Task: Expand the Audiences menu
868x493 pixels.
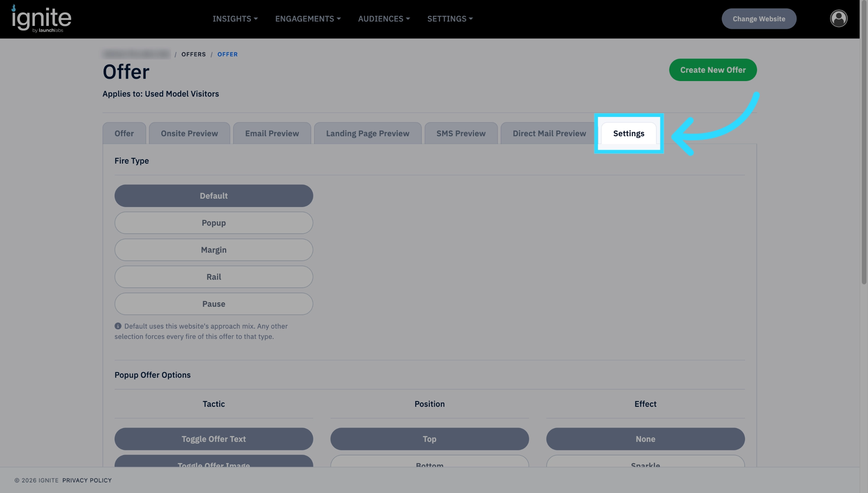Action: tap(384, 19)
